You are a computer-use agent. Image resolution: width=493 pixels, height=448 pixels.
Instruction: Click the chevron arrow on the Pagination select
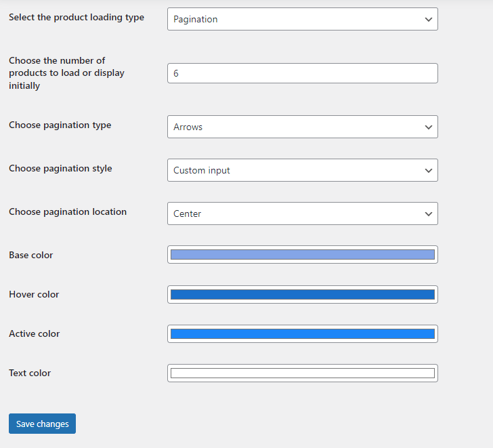[428, 19]
